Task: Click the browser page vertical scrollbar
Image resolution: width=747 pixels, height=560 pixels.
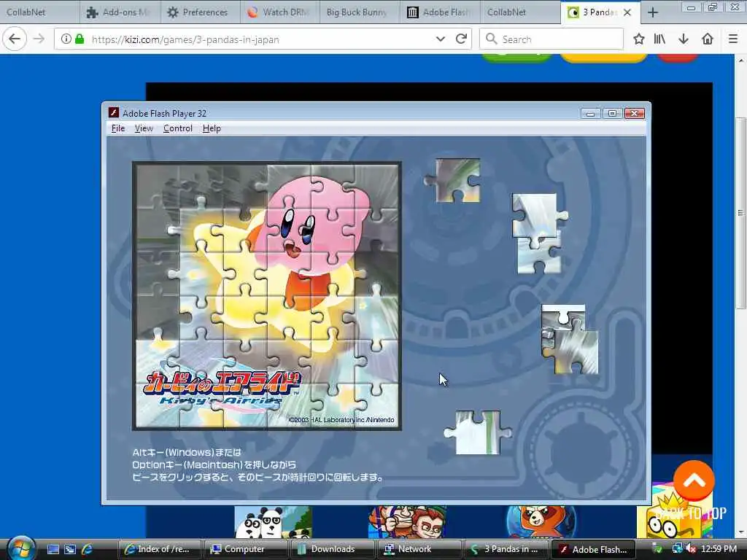Action: [x=741, y=213]
